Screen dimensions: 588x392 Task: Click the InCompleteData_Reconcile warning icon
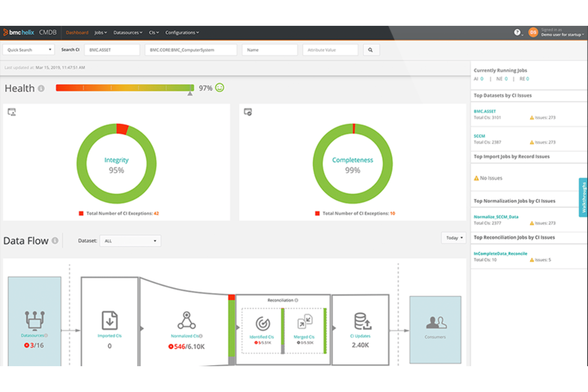tap(532, 260)
